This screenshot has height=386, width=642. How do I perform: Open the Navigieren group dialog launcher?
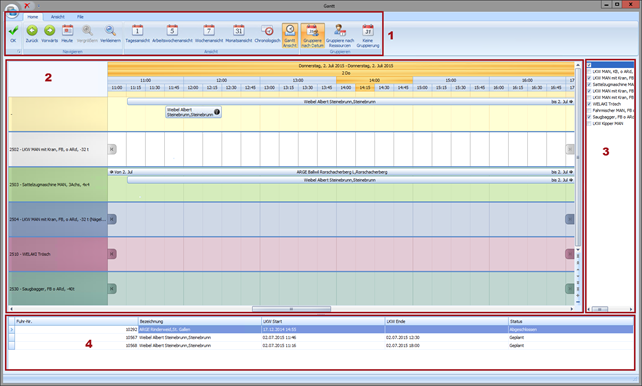tap(19, 52)
